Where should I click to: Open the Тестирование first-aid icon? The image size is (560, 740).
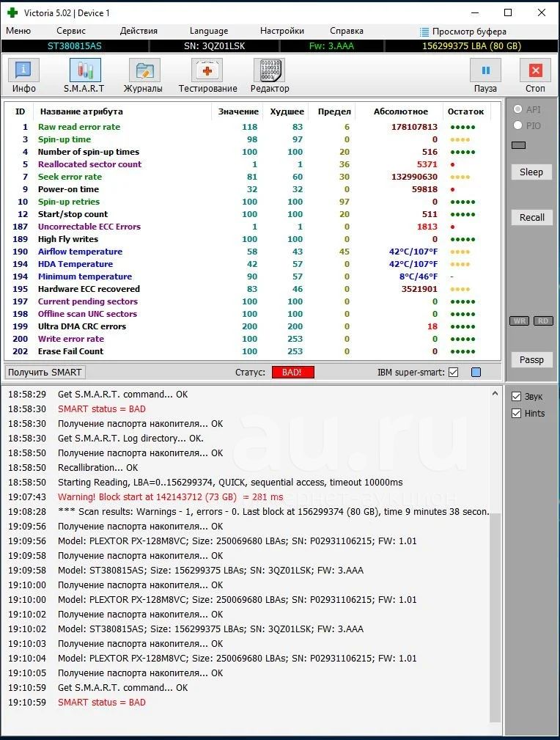[x=207, y=71]
